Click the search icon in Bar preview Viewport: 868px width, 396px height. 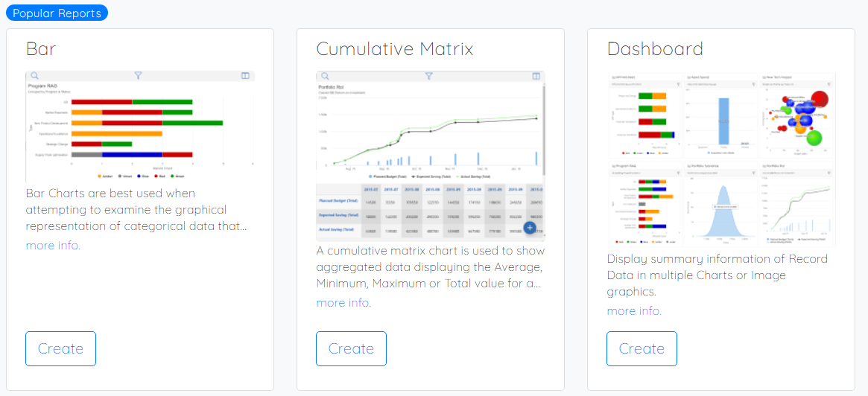point(34,76)
